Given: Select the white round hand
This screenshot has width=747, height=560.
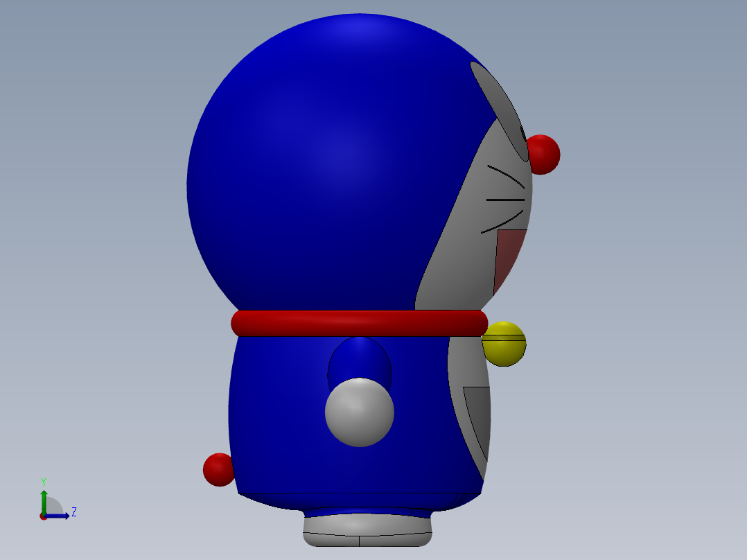Looking at the screenshot, I should click(359, 412).
